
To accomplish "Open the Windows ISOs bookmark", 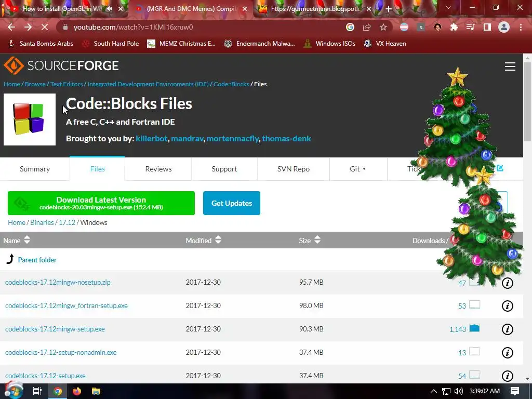I will point(329,44).
